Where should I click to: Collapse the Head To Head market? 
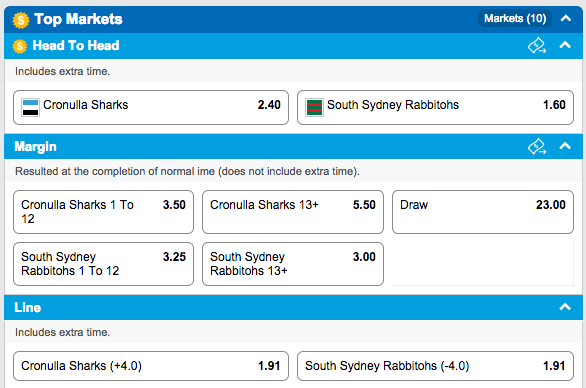point(565,45)
